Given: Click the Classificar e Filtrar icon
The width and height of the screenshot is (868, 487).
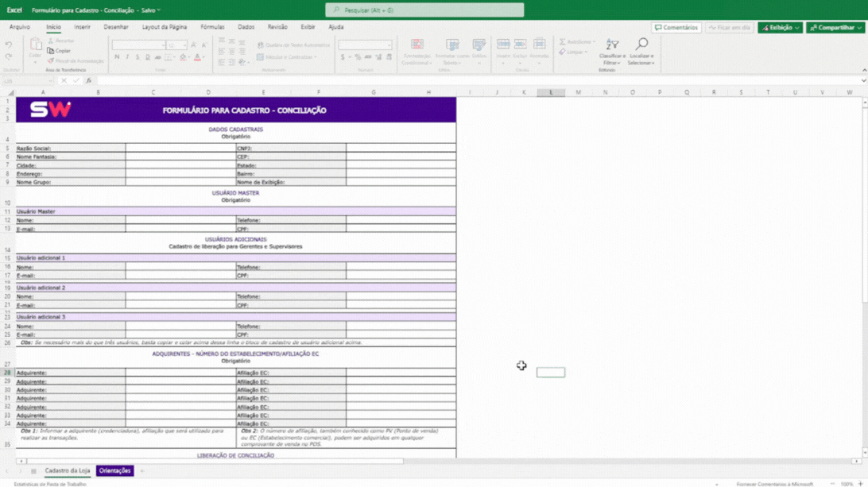Looking at the screenshot, I should (x=612, y=44).
